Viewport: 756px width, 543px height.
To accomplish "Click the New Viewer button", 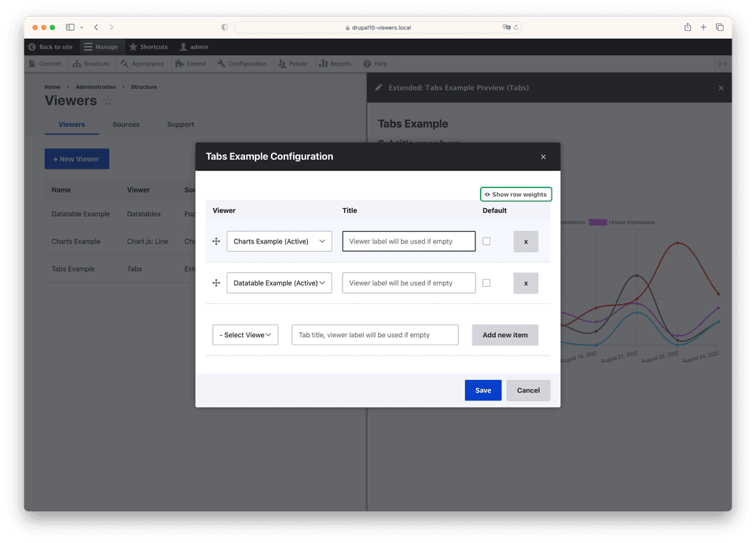I will click(x=77, y=159).
